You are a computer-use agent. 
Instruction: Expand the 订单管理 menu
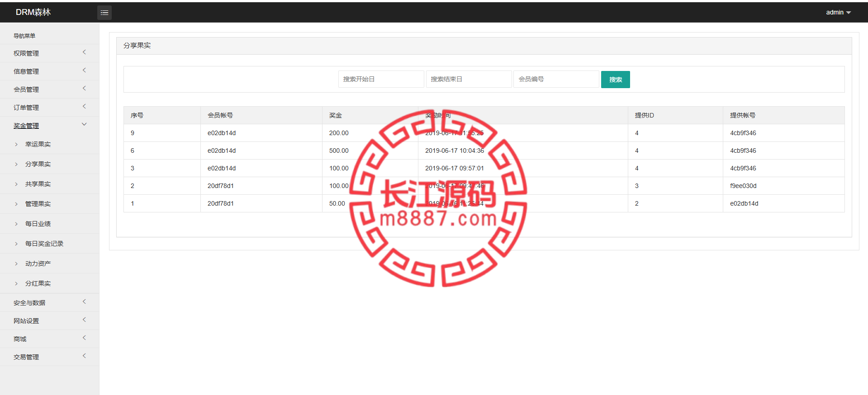tap(49, 107)
